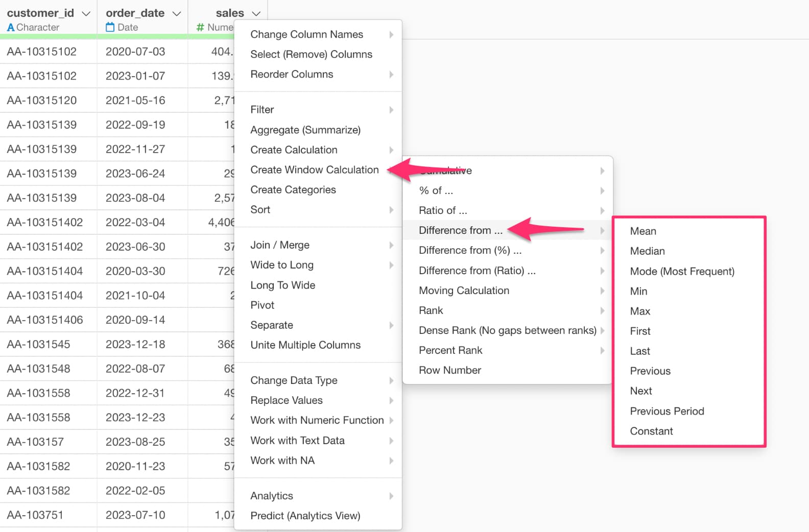The width and height of the screenshot is (809, 532).
Task: Select Mode (Most Frequent) option
Action: point(689,271)
